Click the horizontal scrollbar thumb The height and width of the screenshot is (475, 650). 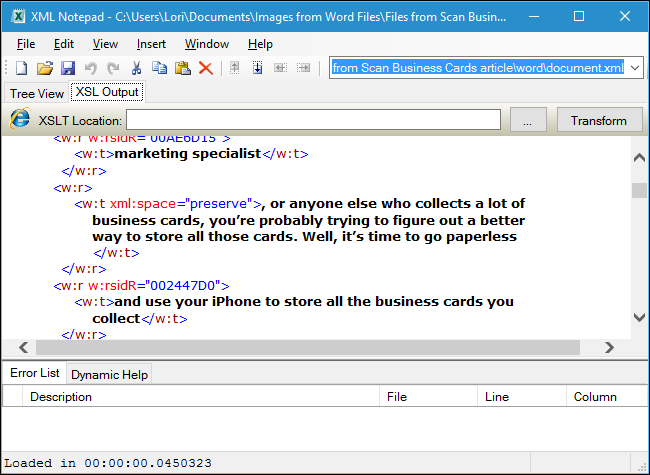pos(308,347)
